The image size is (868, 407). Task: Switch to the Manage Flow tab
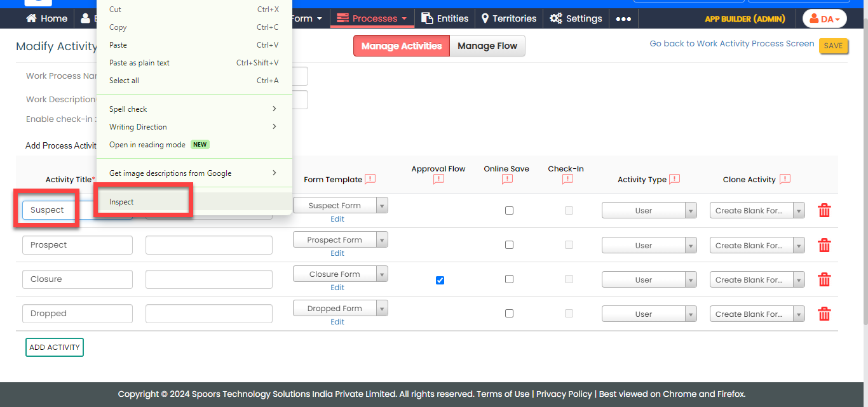[487, 46]
